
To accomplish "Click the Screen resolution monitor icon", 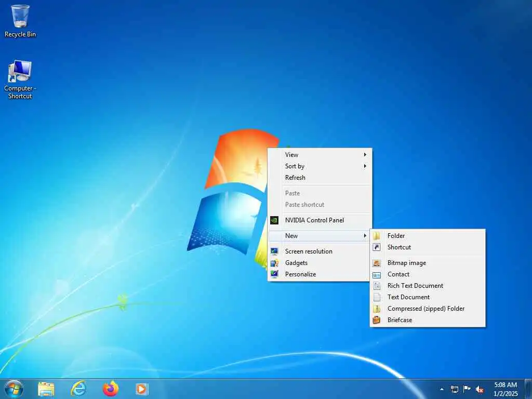I will 274,251.
